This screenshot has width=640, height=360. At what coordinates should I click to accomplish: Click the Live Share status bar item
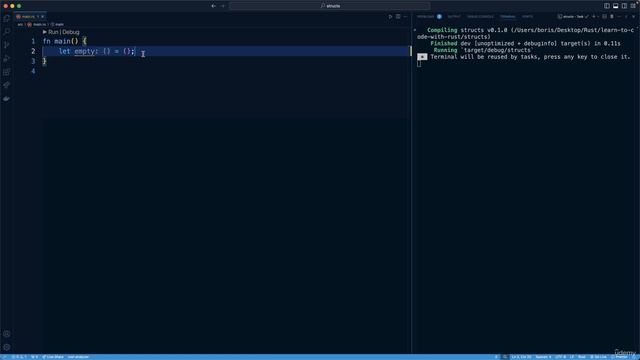53,357
